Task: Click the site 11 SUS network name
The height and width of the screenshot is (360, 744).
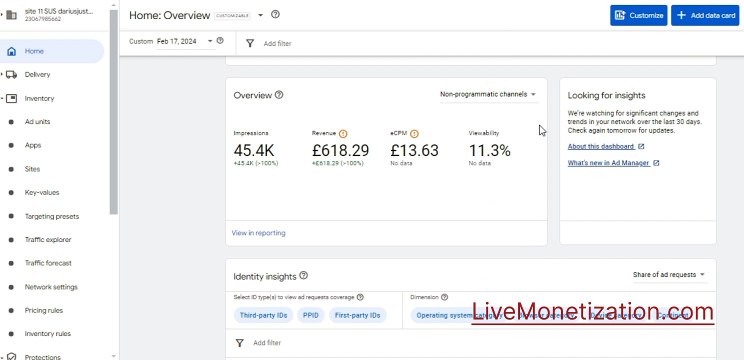Action: tap(59, 11)
